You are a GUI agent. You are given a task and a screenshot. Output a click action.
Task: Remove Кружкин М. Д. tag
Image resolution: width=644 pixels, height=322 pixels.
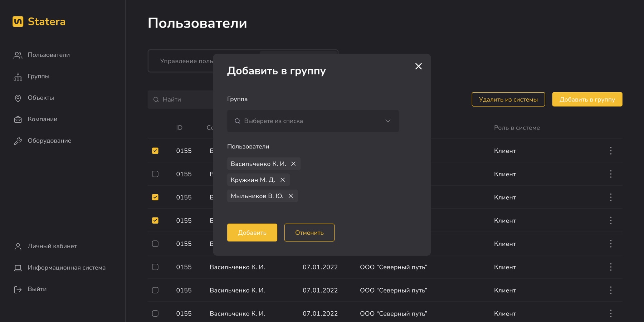(x=283, y=180)
